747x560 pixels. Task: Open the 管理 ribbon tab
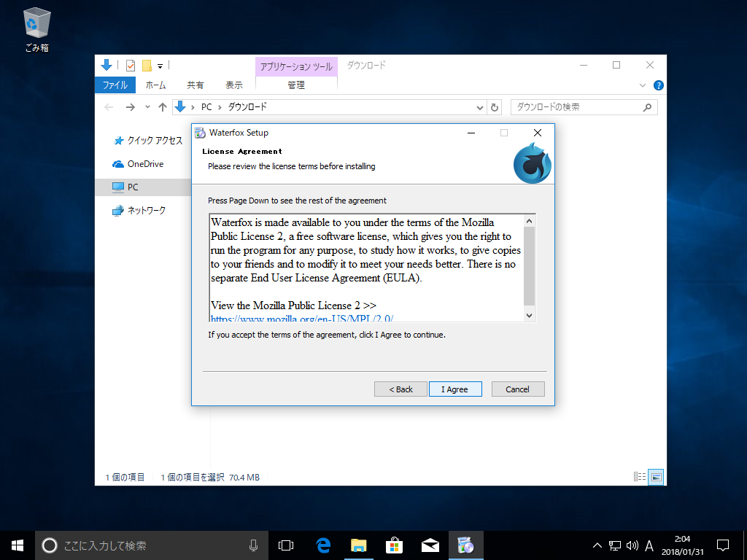296,85
